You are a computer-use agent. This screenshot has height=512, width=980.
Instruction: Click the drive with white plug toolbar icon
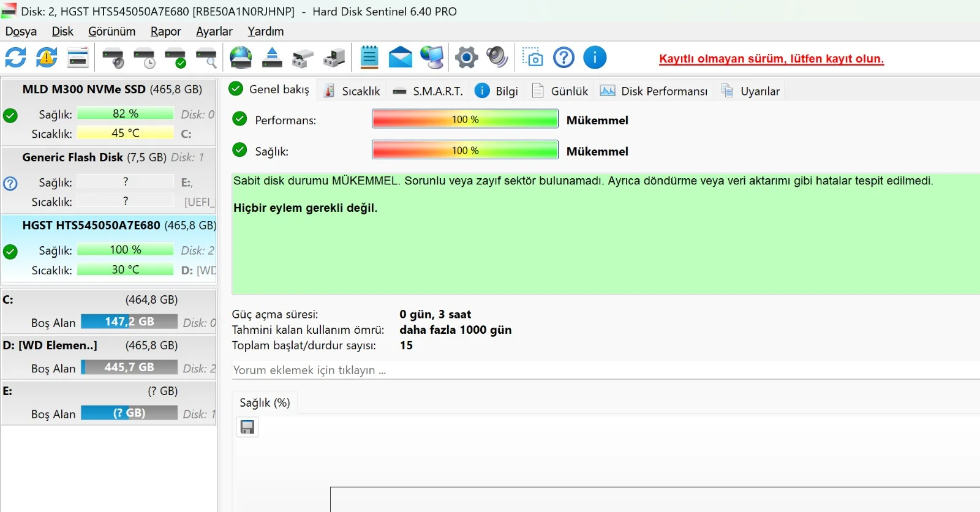click(303, 58)
